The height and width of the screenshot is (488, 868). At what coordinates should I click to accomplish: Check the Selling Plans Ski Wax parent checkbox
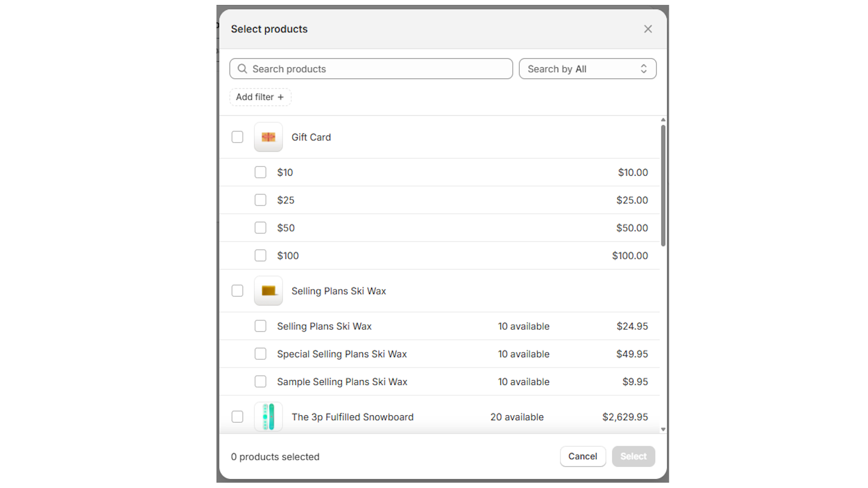click(237, 291)
